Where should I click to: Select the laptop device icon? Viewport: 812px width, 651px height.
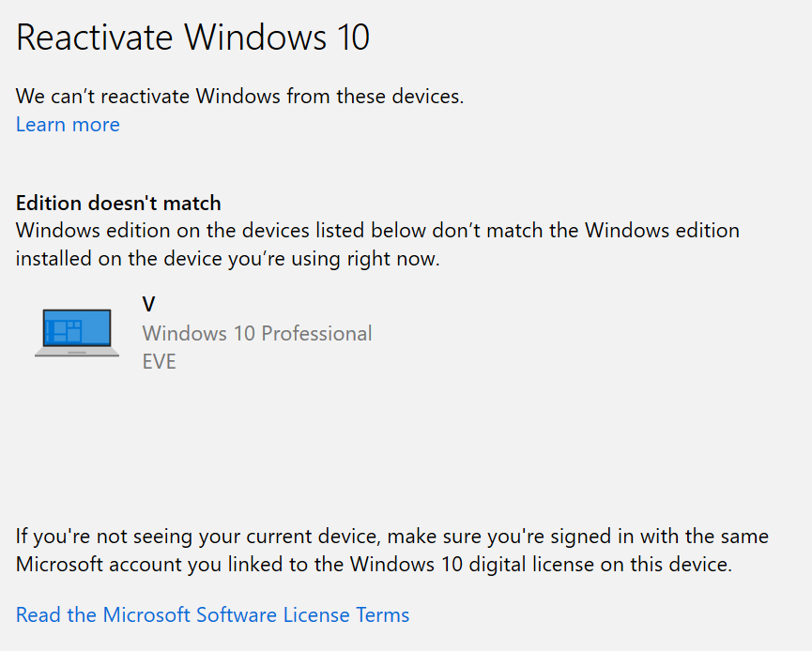pos(77,333)
